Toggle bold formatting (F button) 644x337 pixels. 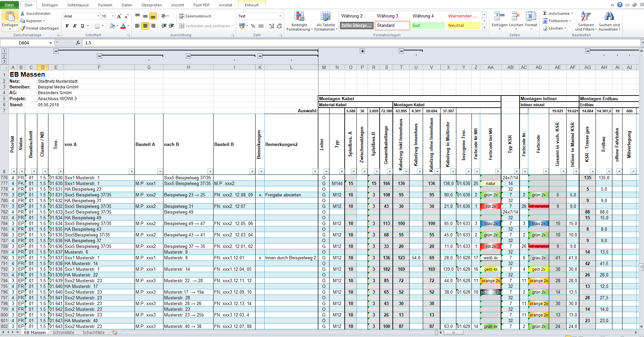[67, 26]
